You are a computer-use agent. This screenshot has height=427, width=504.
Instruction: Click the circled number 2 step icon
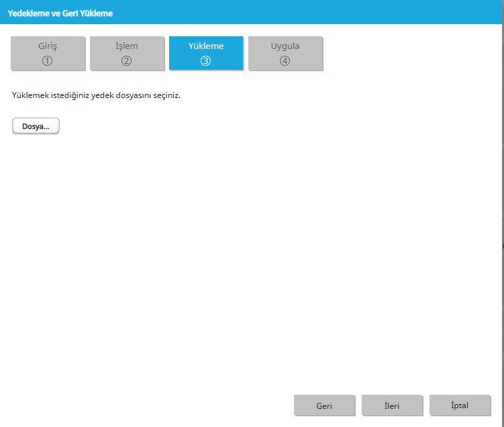tap(126, 61)
